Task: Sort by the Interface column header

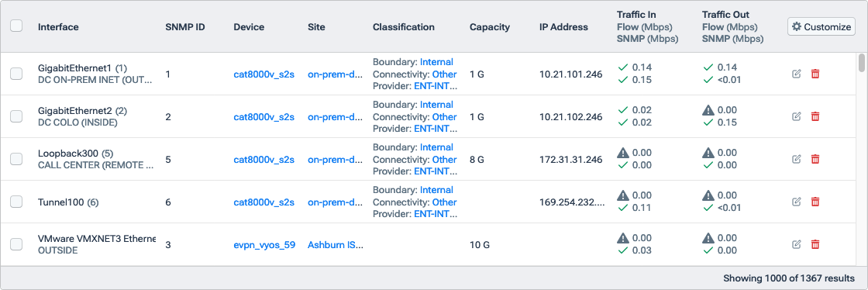Action: tap(58, 26)
